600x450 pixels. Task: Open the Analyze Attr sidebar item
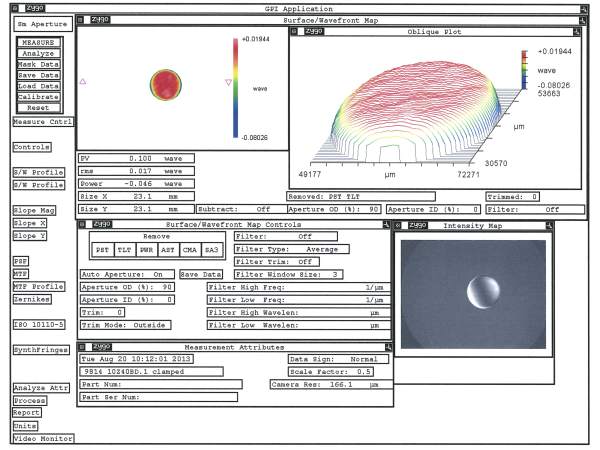pyautogui.click(x=39, y=388)
